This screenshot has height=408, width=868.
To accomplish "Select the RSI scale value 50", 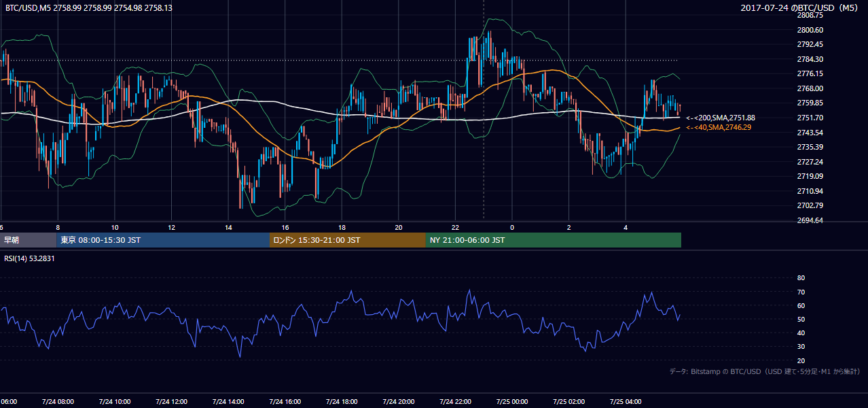I will (x=801, y=319).
